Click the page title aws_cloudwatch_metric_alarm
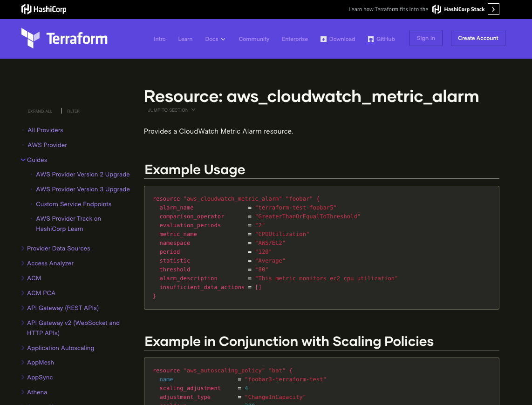Viewport: 532px width, 405px height. pos(311,96)
